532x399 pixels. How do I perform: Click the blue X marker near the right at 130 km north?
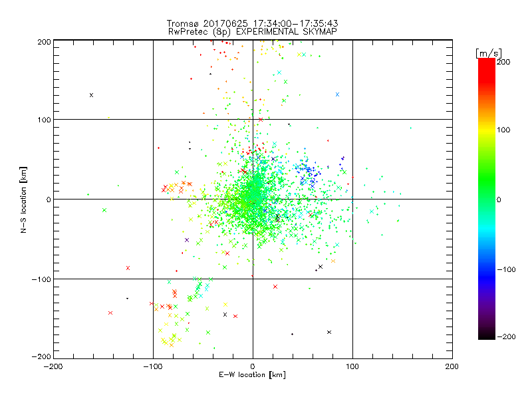pyautogui.click(x=337, y=94)
